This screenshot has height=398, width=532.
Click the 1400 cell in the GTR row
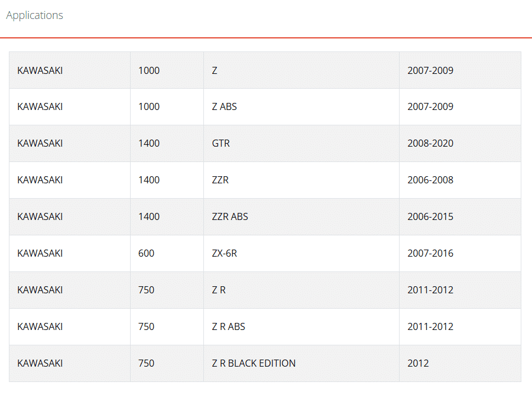pyautogui.click(x=149, y=143)
